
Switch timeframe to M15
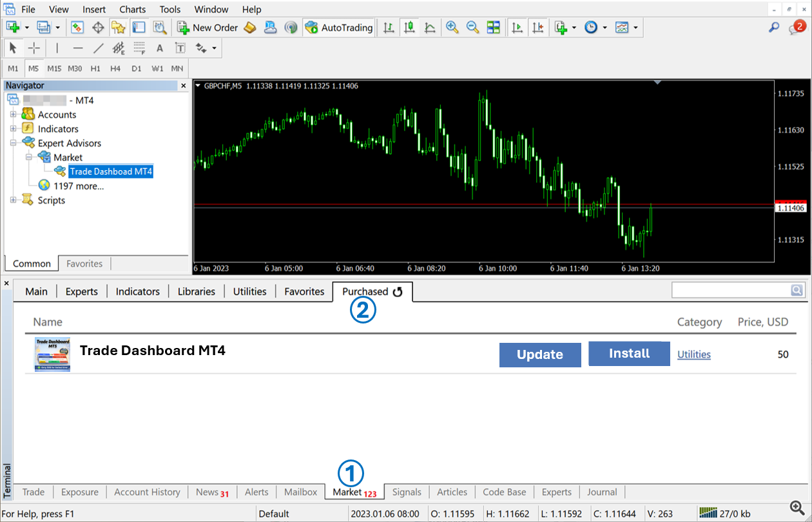(54, 68)
